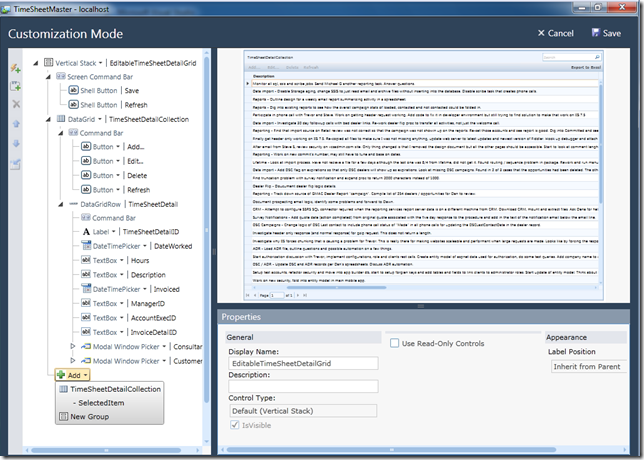Click the green plus Add icon
Screen dimensions: 644x460
coord(61,375)
